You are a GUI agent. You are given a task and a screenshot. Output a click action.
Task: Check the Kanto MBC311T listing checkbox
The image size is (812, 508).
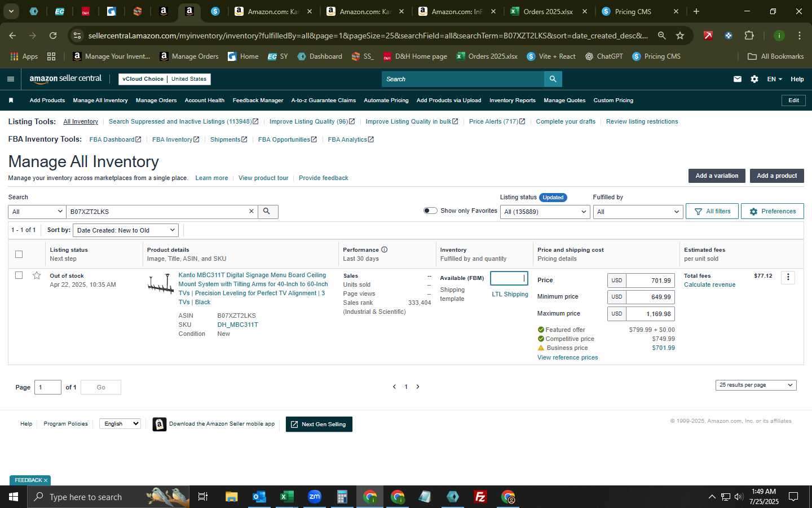(19, 275)
